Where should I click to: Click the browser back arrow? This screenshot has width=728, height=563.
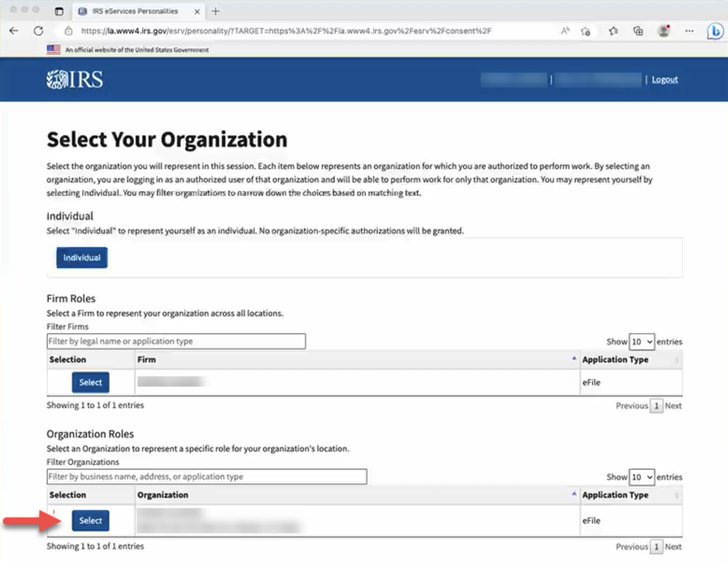pyautogui.click(x=14, y=31)
